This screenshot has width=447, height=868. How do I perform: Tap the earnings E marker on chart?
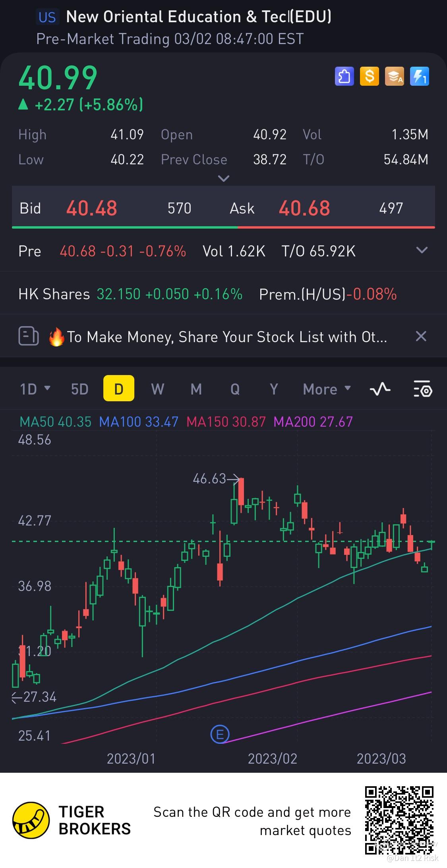(x=220, y=734)
